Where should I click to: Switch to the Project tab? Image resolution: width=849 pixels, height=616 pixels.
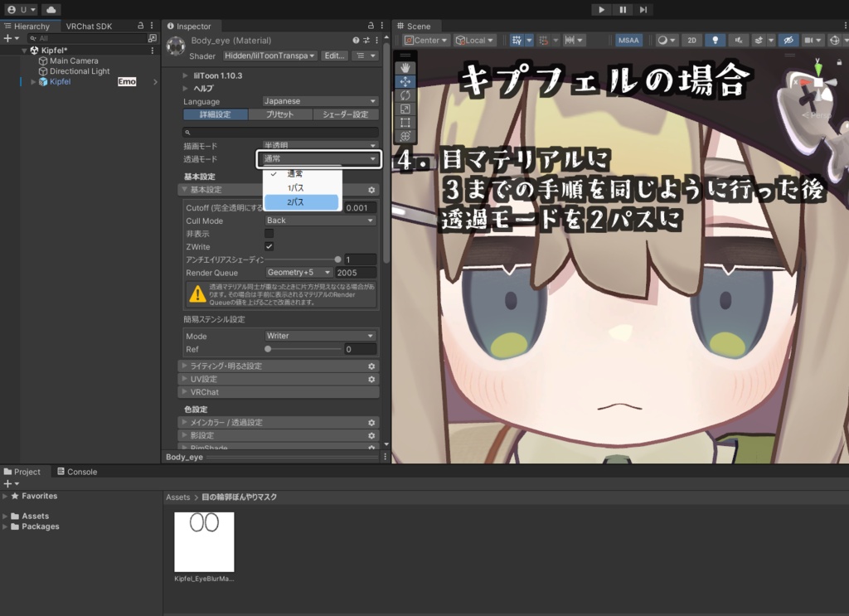[22, 472]
